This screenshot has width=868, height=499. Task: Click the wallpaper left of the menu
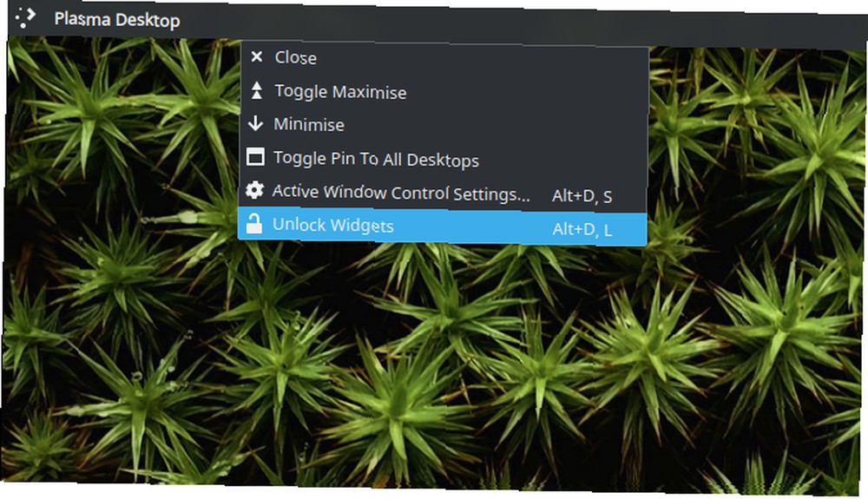click(x=122, y=166)
